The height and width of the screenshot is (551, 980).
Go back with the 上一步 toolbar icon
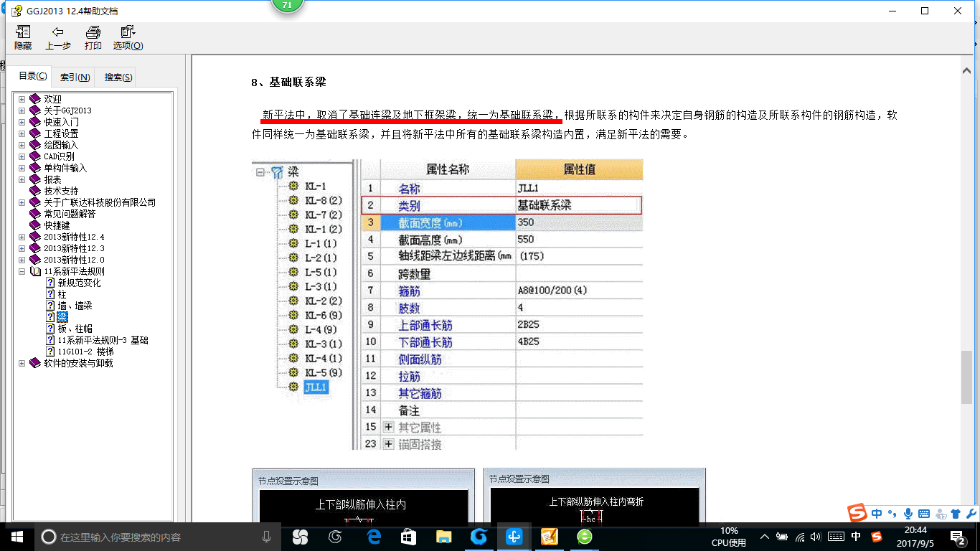point(58,37)
